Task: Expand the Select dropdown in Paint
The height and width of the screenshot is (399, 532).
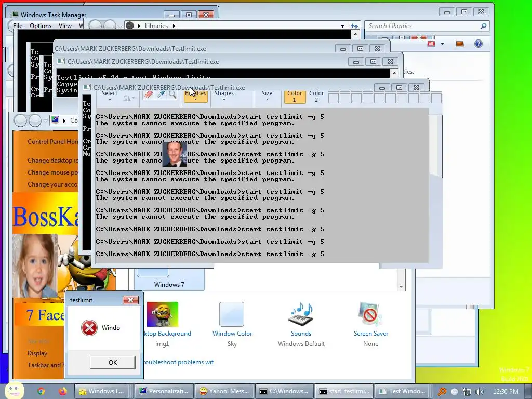Action: pyautogui.click(x=110, y=96)
